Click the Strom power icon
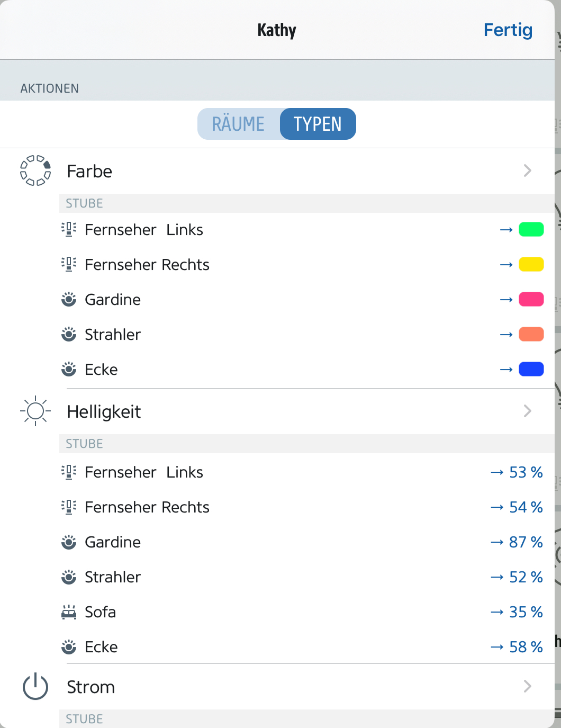This screenshot has height=728, width=561. [x=35, y=687]
